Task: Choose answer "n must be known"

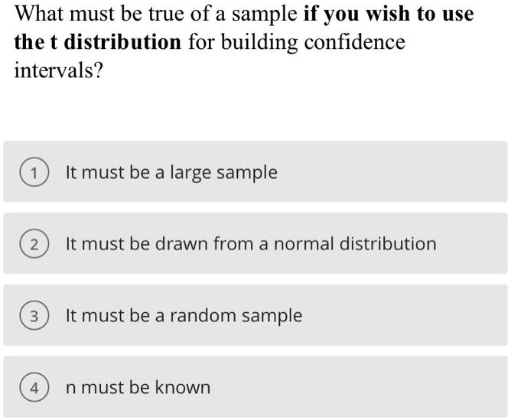Action: point(138,388)
